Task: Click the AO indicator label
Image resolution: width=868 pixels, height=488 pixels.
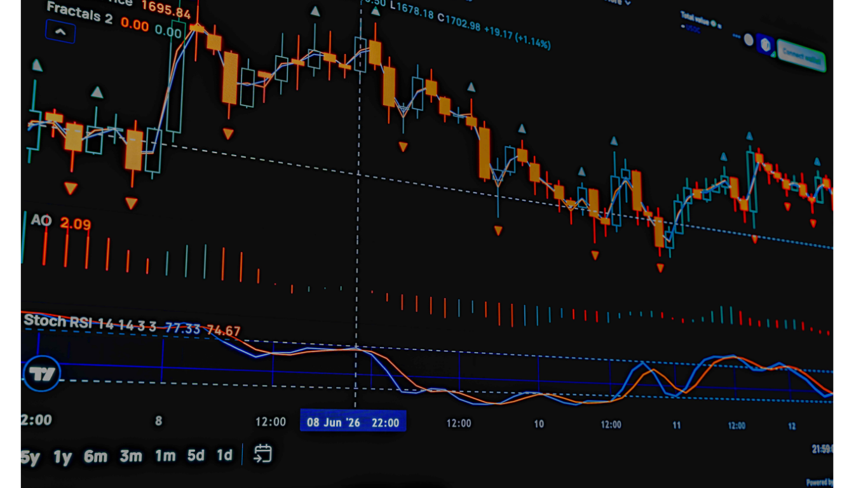Action: click(x=41, y=220)
